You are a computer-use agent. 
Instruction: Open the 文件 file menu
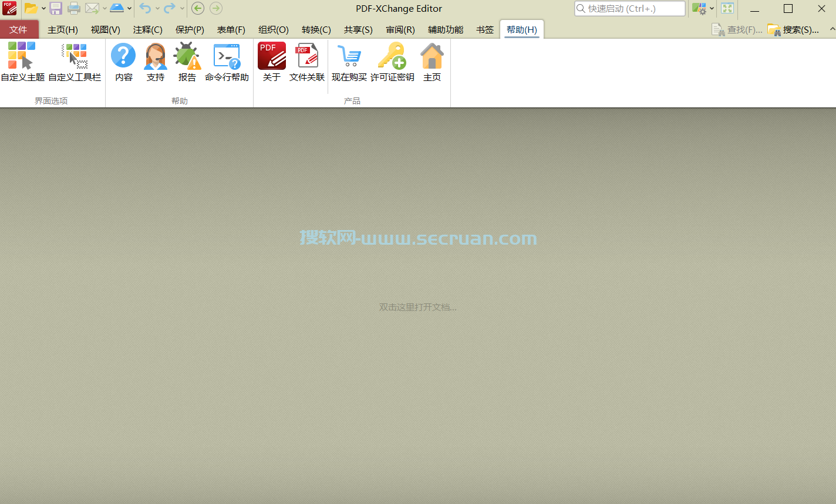tap(18, 29)
